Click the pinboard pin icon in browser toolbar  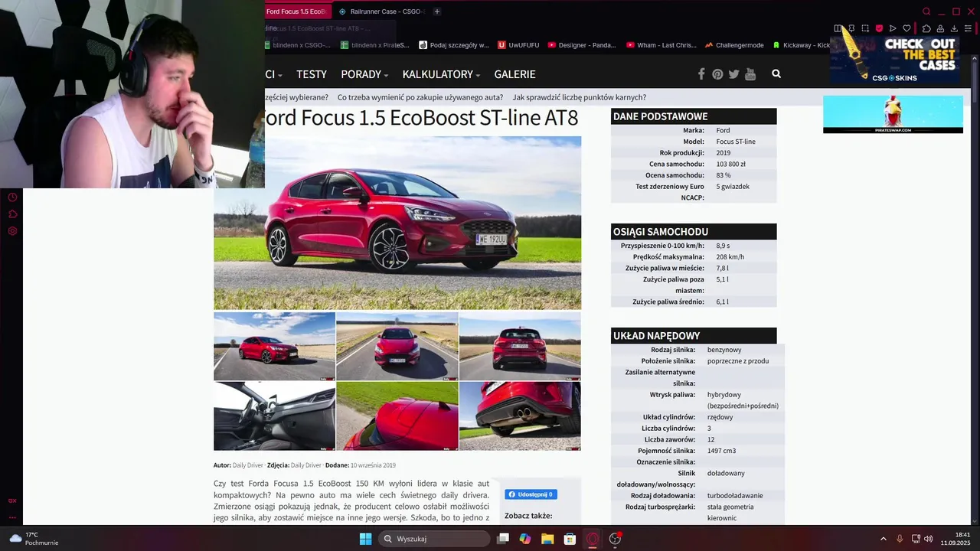(x=851, y=28)
